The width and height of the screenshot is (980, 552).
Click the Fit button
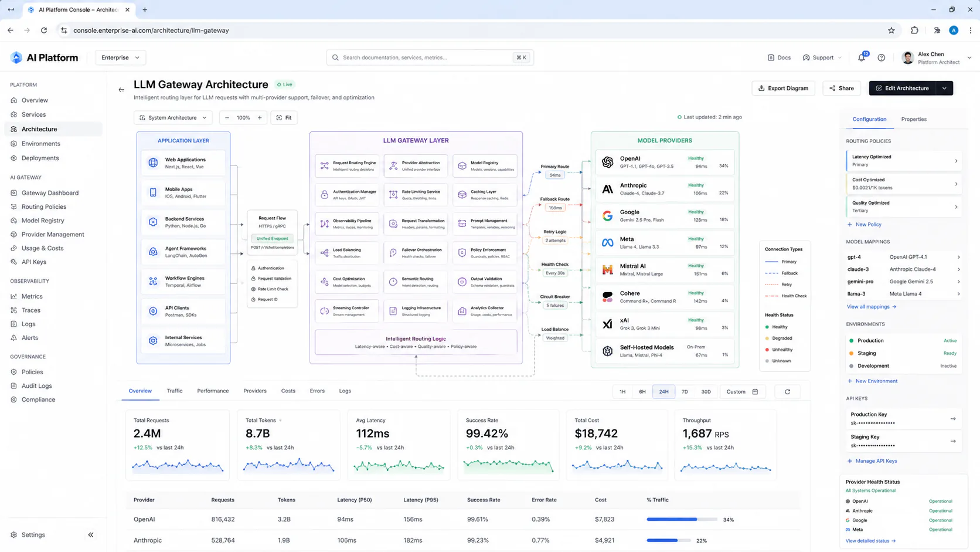(284, 118)
